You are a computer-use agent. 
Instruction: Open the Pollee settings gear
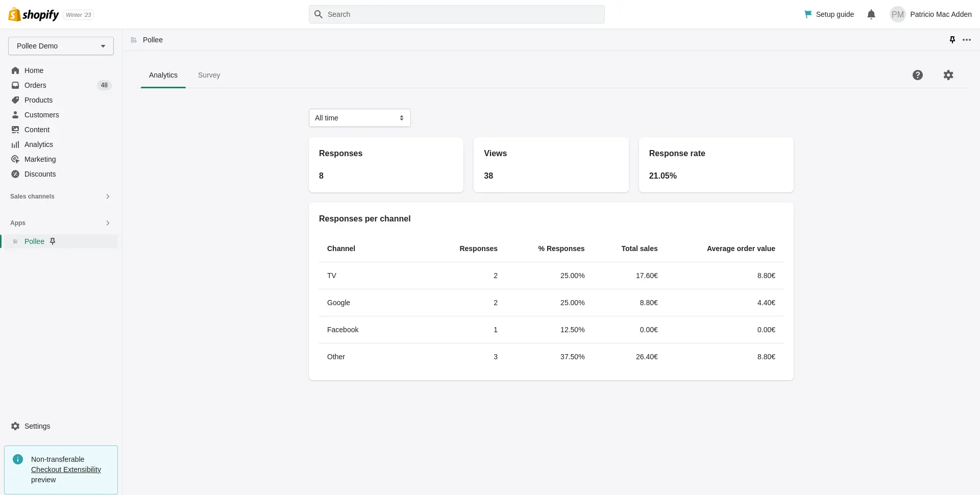[x=949, y=75]
